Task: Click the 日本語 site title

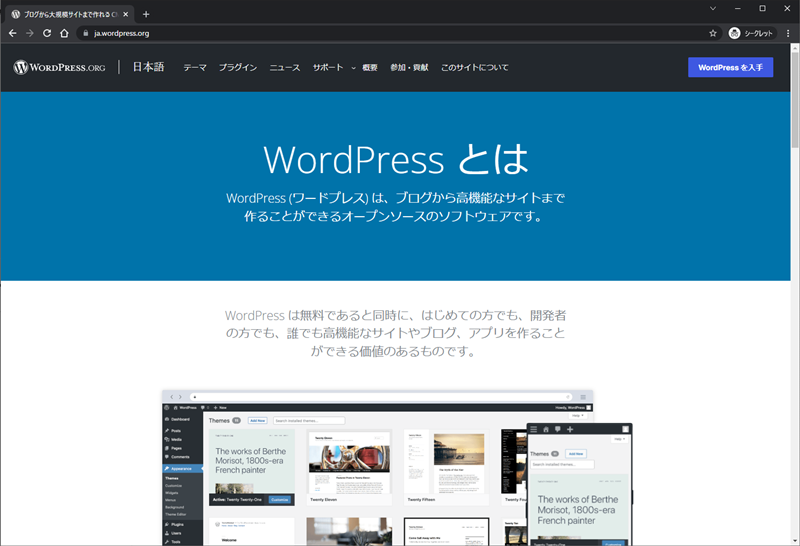Action: pyautogui.click(x=148, y=67)
